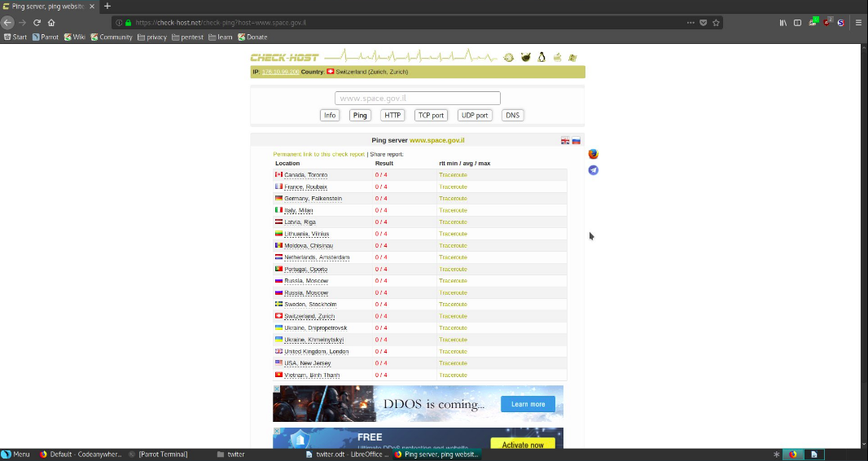868x461 pixels.
Task: Show sidebars toolbar icon
Action: tap(797, 23)
